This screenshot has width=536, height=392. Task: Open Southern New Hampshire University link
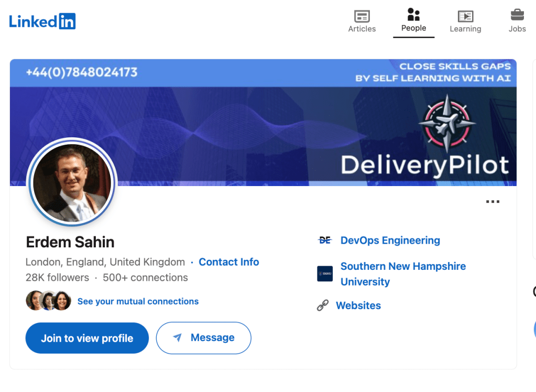point(403,274)
